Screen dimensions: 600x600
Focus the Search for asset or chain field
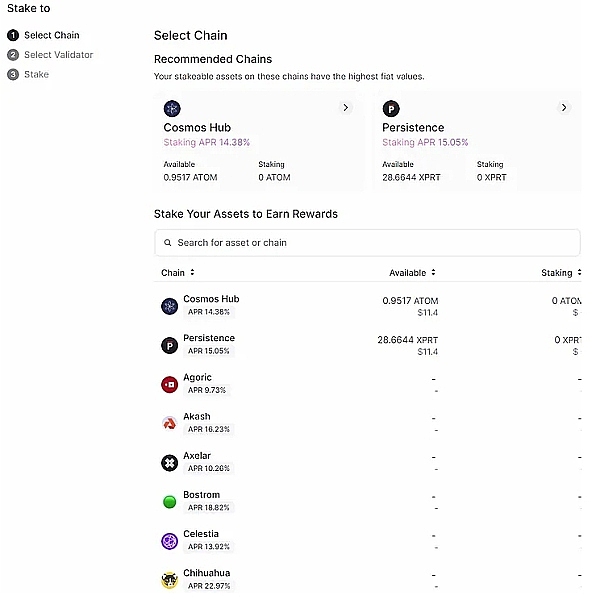click(x=370, y=243)
